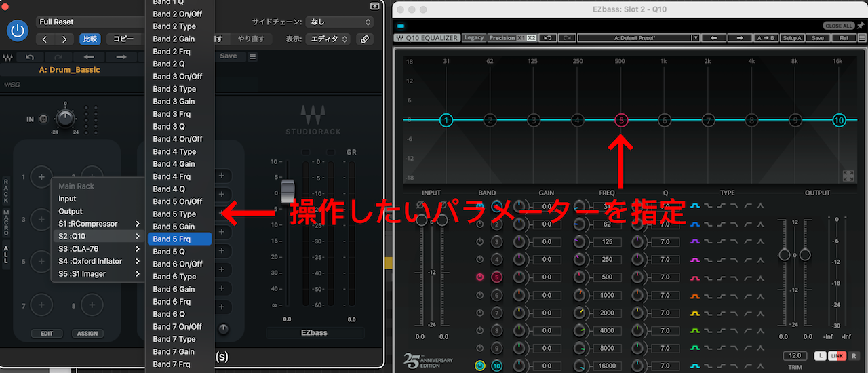This screenshot has height=373, width=868.
Task: Click the band 5 frequency field showing 500
Action: coord(607,277)
